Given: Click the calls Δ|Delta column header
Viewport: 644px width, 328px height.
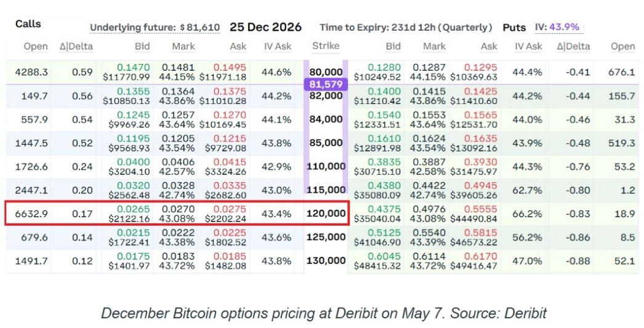Looking at the screenshot, I should (76, 46).
